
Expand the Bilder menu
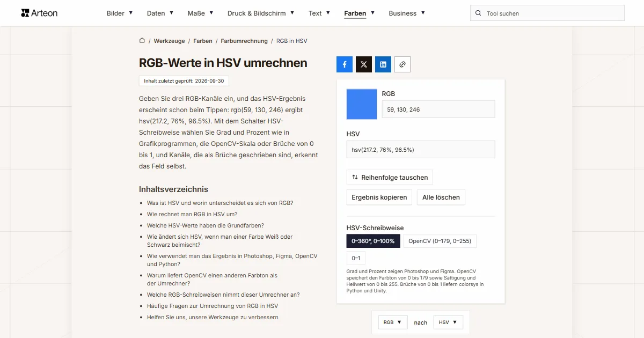click(x=120, y=13)
